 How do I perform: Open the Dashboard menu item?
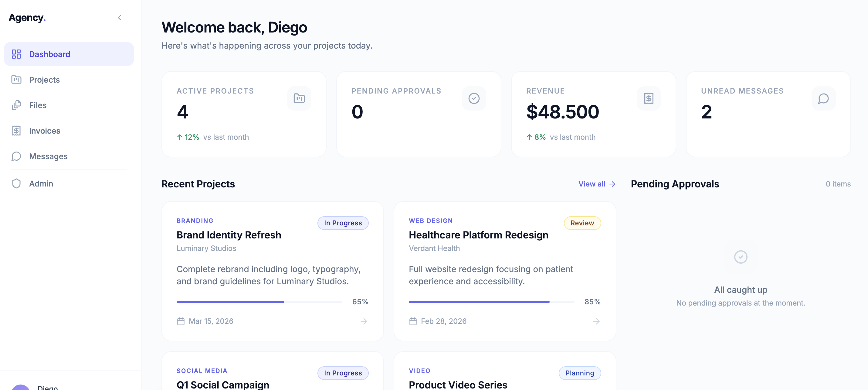69,54
